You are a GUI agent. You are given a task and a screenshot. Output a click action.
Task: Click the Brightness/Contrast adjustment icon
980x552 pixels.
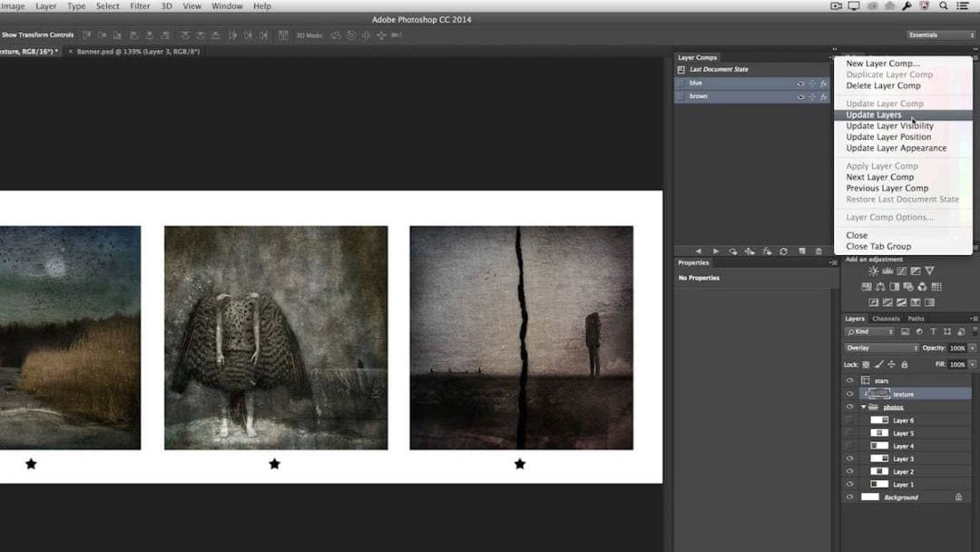point(873,271)
